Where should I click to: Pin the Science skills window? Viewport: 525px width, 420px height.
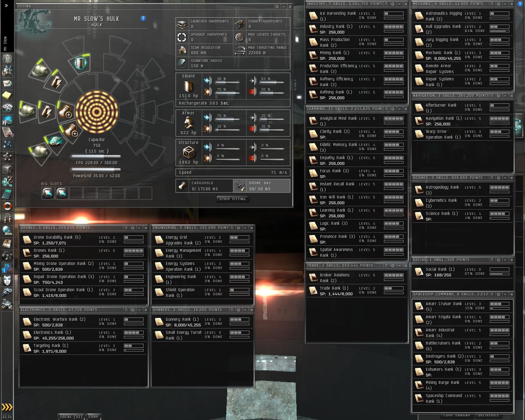pos(498,178)
